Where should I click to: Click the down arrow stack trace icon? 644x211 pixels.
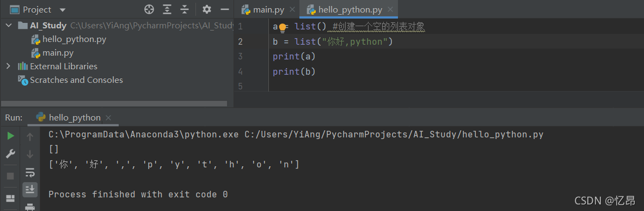pos(29,155)
